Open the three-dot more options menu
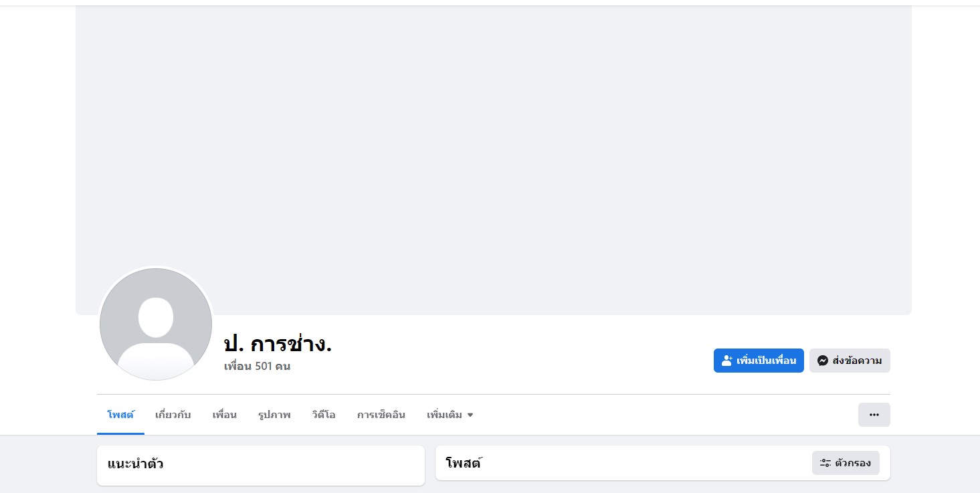This screenshot has height=493, width=980. click(874, 415)
